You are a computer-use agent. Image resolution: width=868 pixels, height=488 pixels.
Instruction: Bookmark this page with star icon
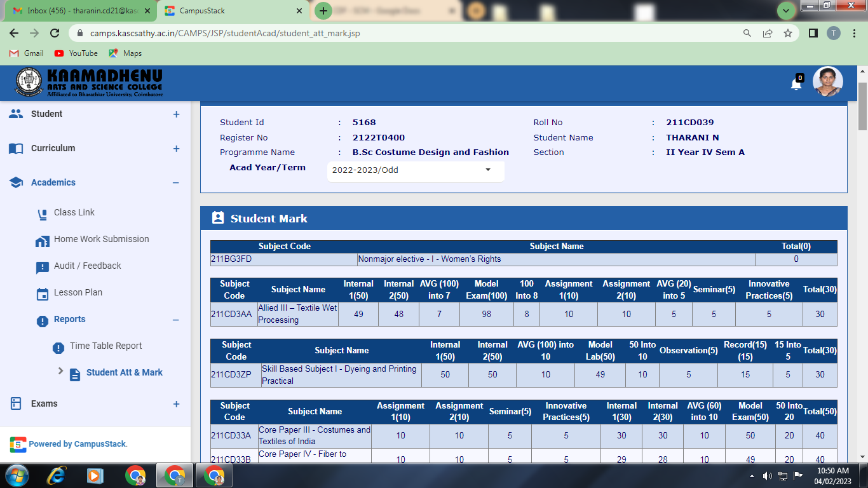pos(788,33)
